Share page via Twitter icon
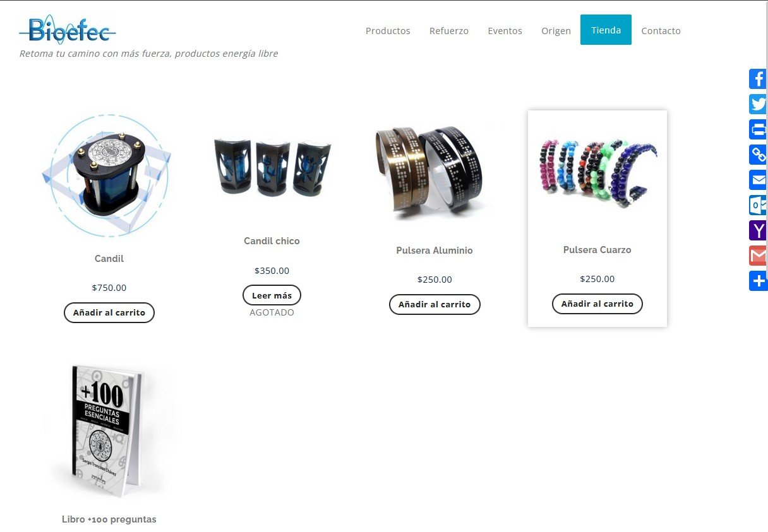The width and height of the screenshot is (768, 532). (759, 104)
